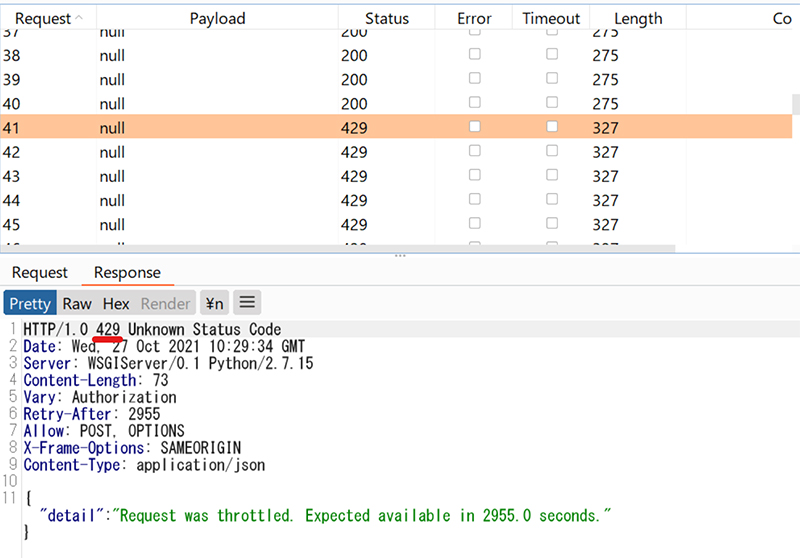The width and height of the screenshot is (800, 558).
Task: Toggle Timeout checkbox for request 41
Action: (552, 126)
